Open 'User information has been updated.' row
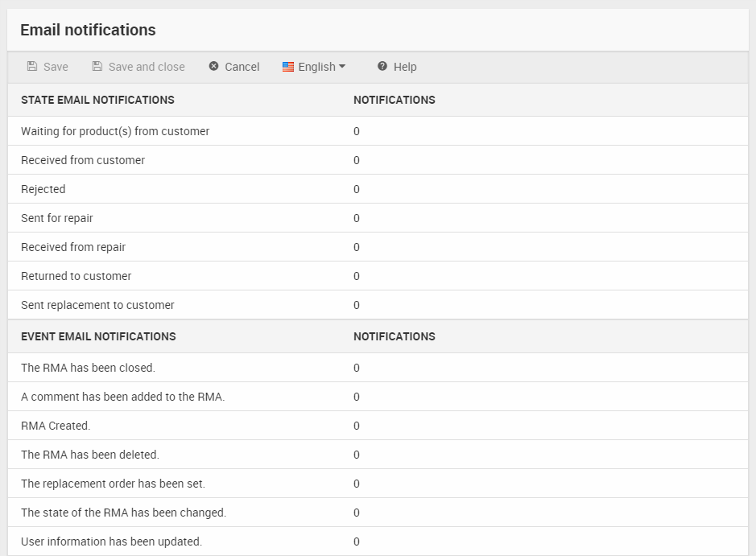 tap(111, 542)
